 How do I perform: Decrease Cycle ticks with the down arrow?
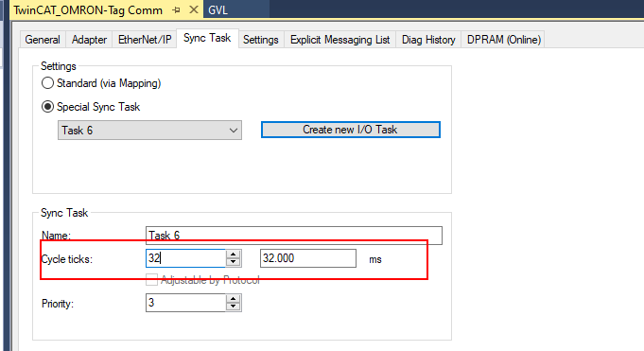(x=234, y=262)
